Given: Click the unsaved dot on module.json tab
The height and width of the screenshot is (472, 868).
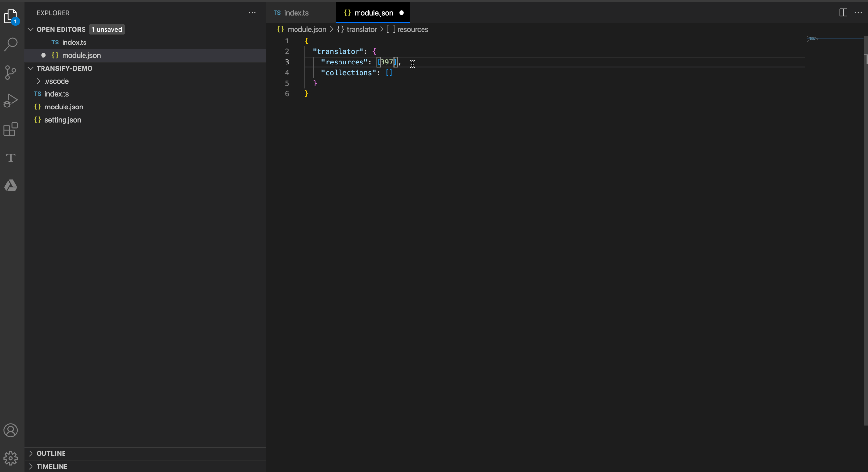Looking at the screenshot, I should (402, 13).
